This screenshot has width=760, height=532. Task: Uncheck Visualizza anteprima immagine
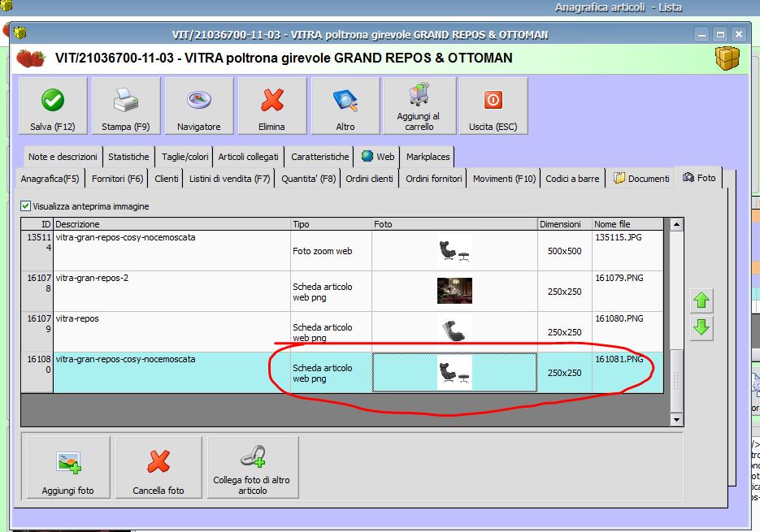coord(26,206)
